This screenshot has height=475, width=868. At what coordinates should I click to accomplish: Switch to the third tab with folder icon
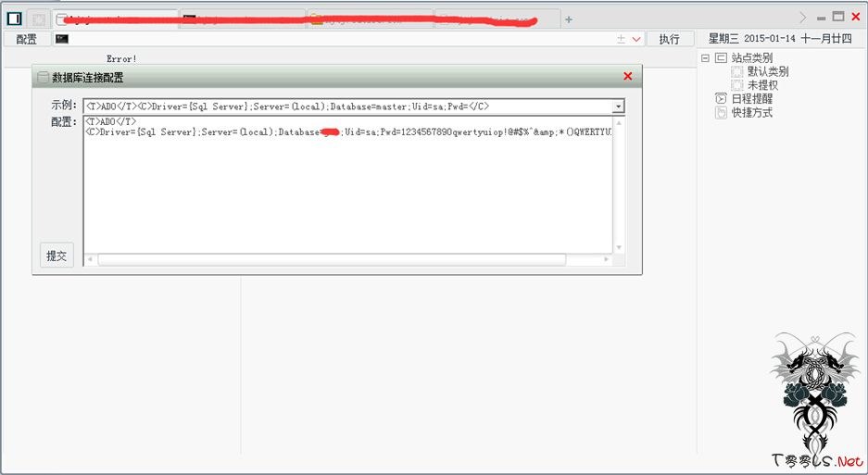pos(371,19)
